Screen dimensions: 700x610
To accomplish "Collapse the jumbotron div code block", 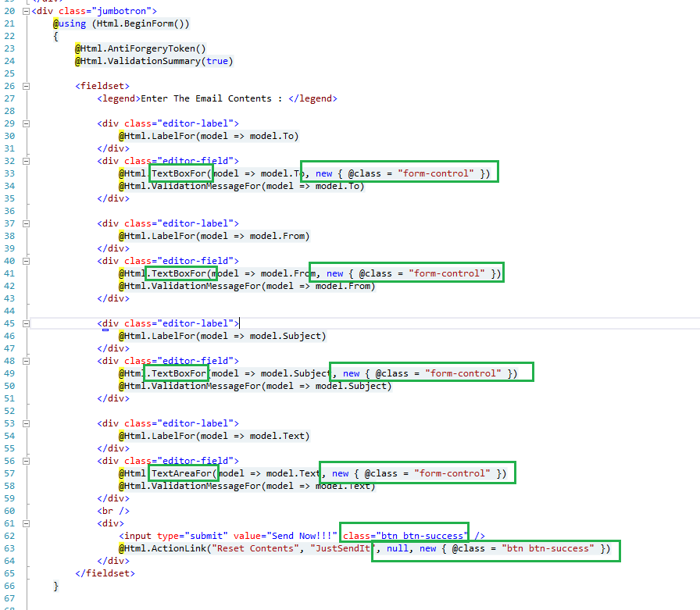I will 26,11.
